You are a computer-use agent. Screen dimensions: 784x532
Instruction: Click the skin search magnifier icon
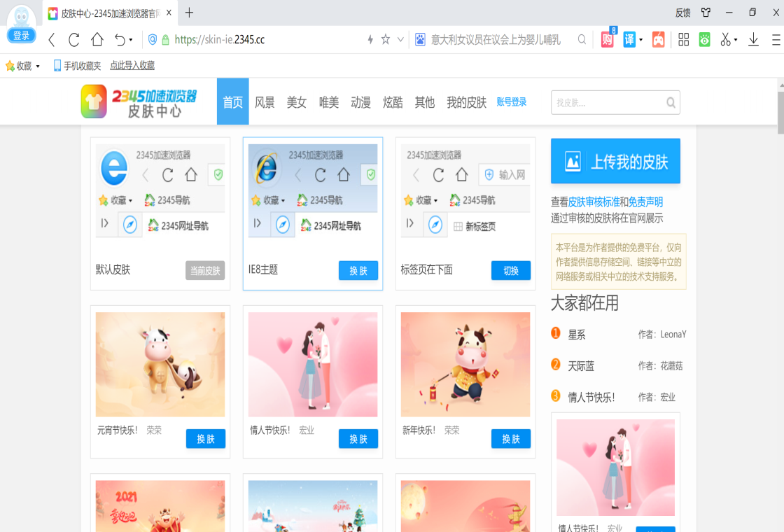[x=671, y=102]
